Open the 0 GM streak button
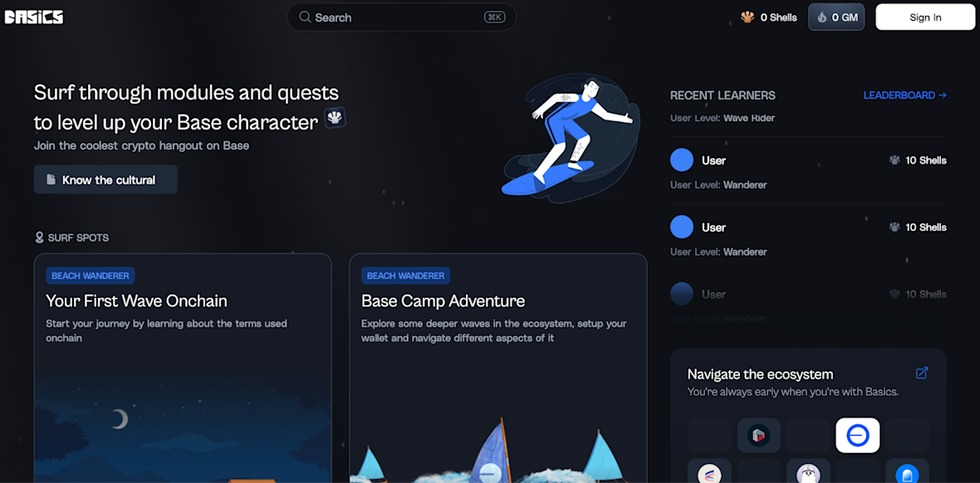 coord(836,17)
